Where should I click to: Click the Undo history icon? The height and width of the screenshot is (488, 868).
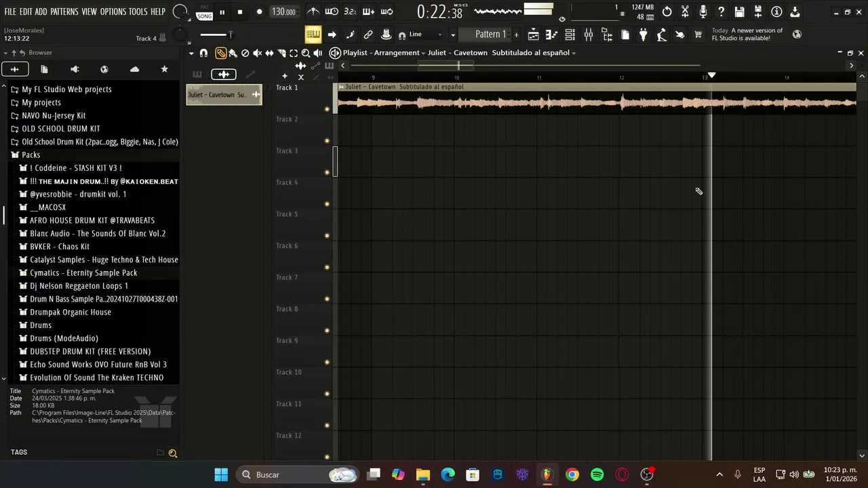667,12
